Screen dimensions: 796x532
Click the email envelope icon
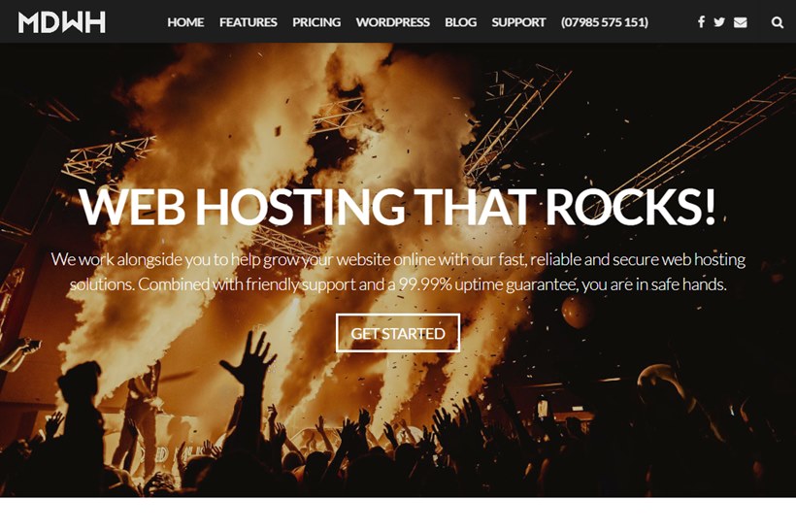point(740,22)
